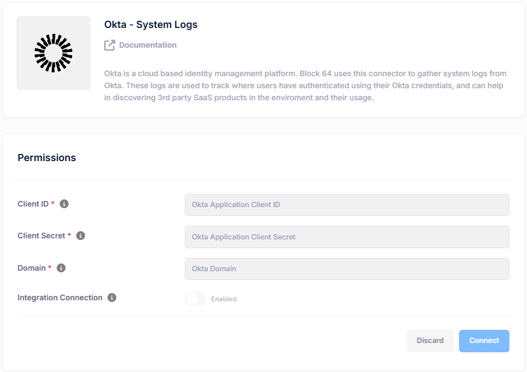The image size is (527, 372).
Task: Click the Okta - System Logs title
Action: (151, 25)
